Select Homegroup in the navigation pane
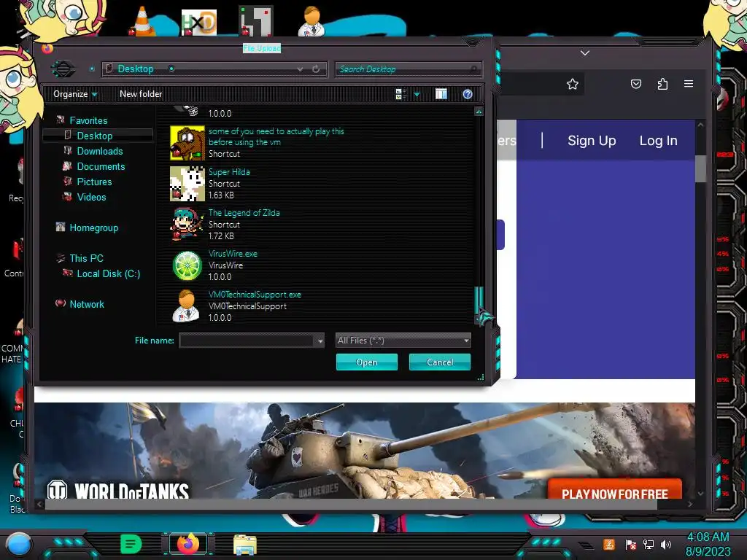This screenshot has width=747, height=560. (93, 227)
